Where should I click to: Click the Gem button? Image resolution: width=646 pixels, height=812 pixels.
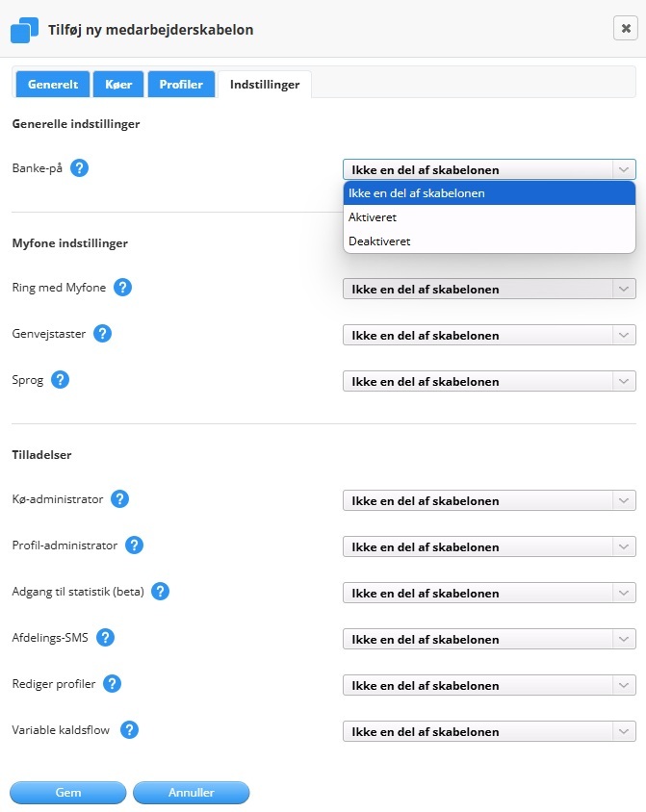coord(68,793)
